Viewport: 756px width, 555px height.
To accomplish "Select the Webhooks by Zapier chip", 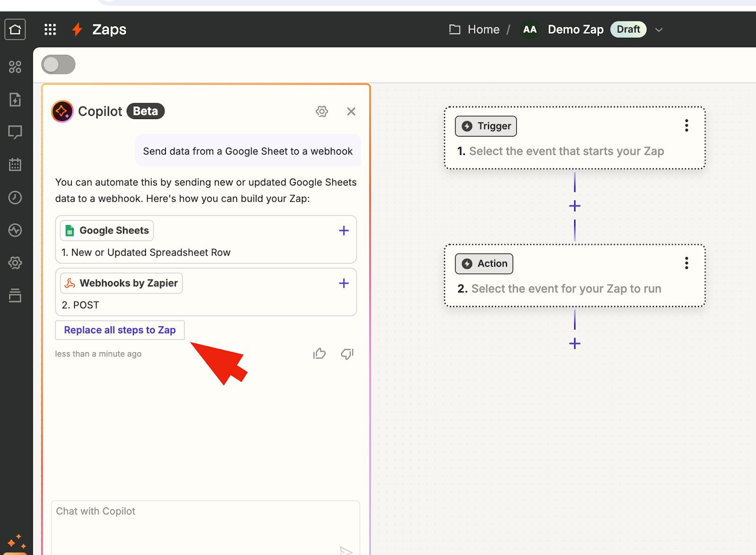I will point(121,283).
